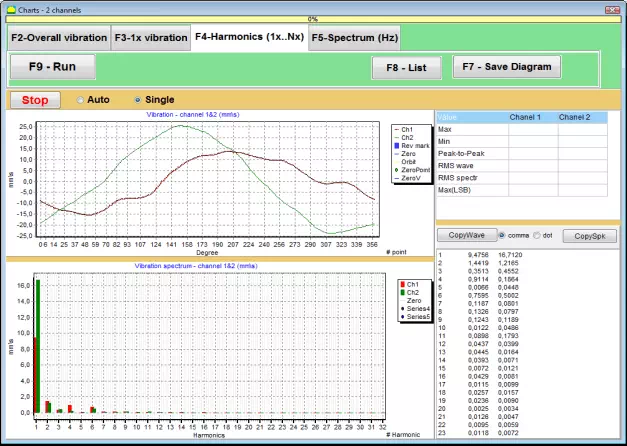Viewport: 627px width, 446px height.
Task: Select the Min row in table
Action: [522, 141]
